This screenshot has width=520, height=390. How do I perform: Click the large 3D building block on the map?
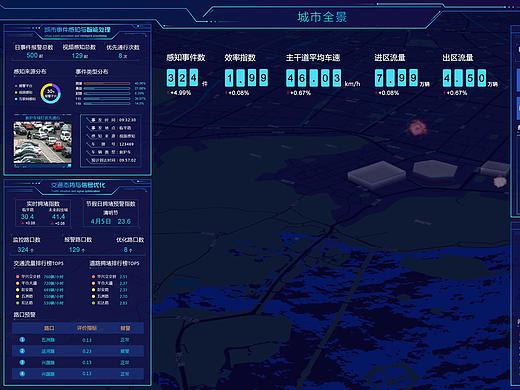377,174
